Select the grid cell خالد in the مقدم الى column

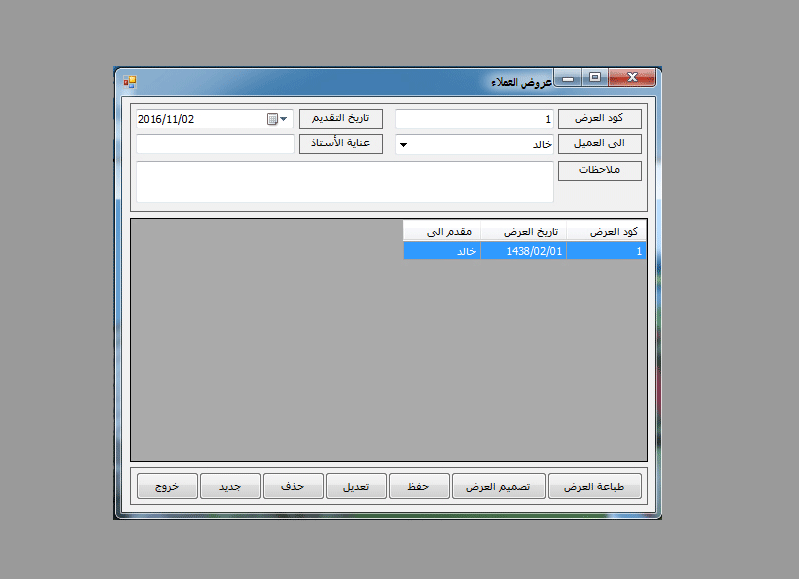[442, 251]
